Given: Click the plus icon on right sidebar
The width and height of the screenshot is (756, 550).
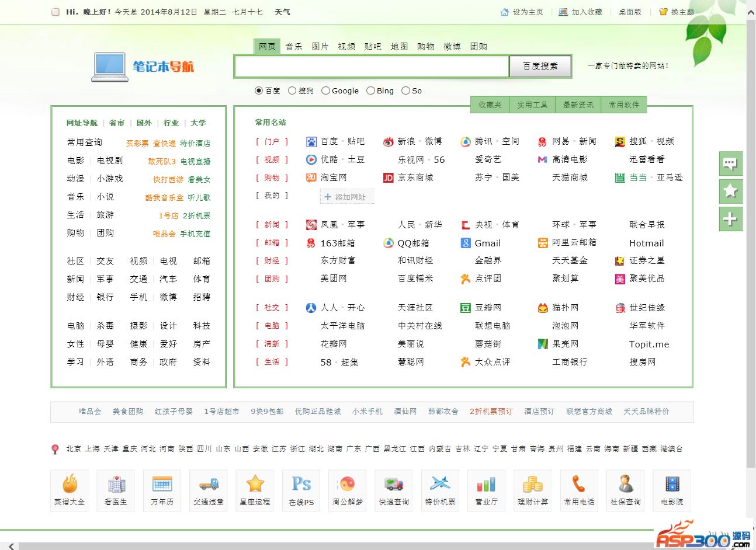Looking at the screenshot, I should (x=730, y=220).
